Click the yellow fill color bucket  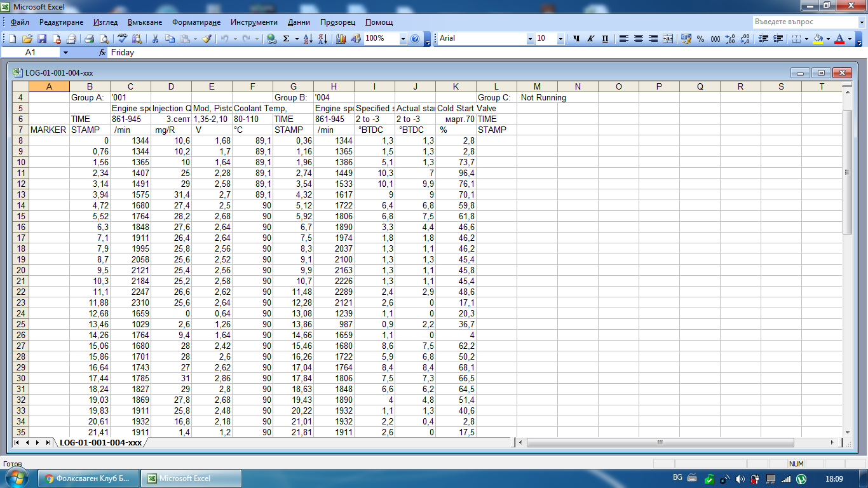[x=818, y=39]
